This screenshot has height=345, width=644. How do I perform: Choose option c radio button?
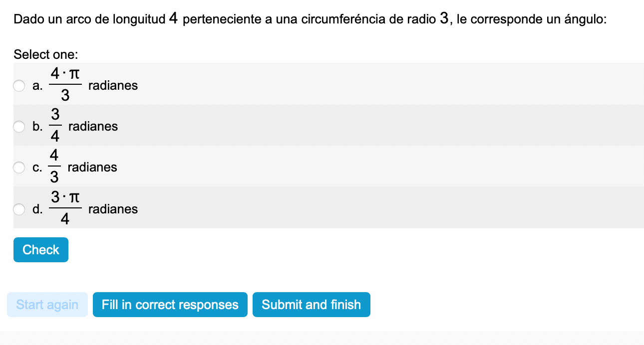click(x=19, y=168)
